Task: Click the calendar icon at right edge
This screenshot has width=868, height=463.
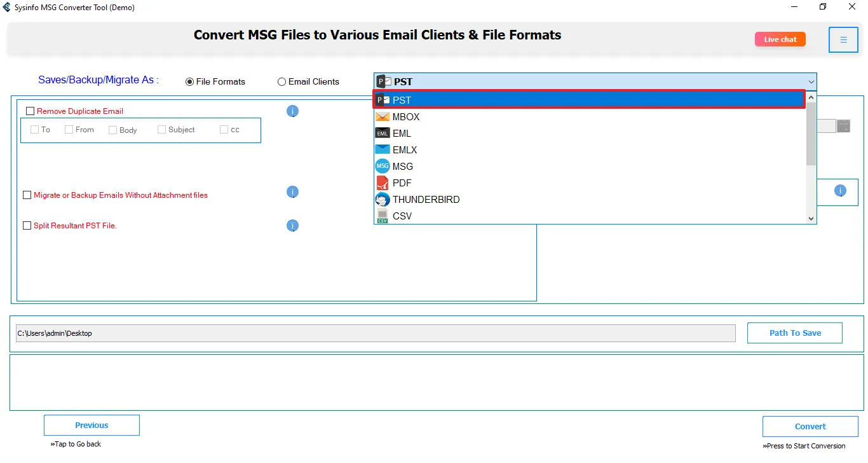Action: (x=843, y=126)
